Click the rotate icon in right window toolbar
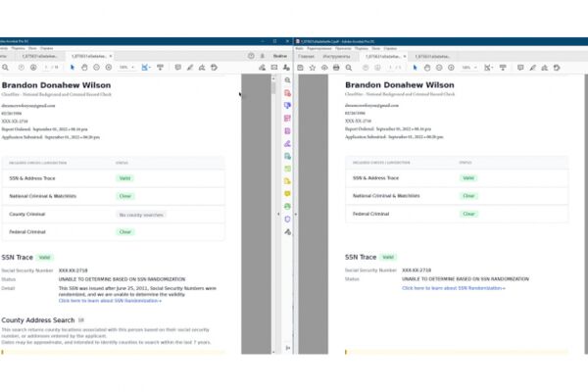The width and height of the screenshot is (588, 392). [x=557, y=68]
